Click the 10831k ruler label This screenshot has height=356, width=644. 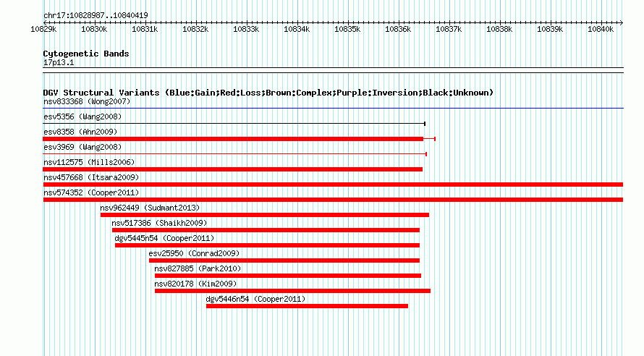145,29
